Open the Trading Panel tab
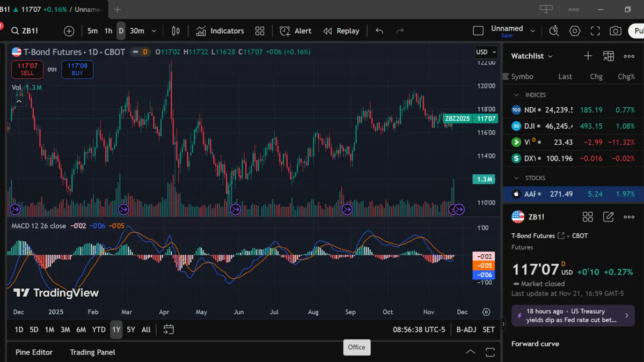 click(93, 352)
